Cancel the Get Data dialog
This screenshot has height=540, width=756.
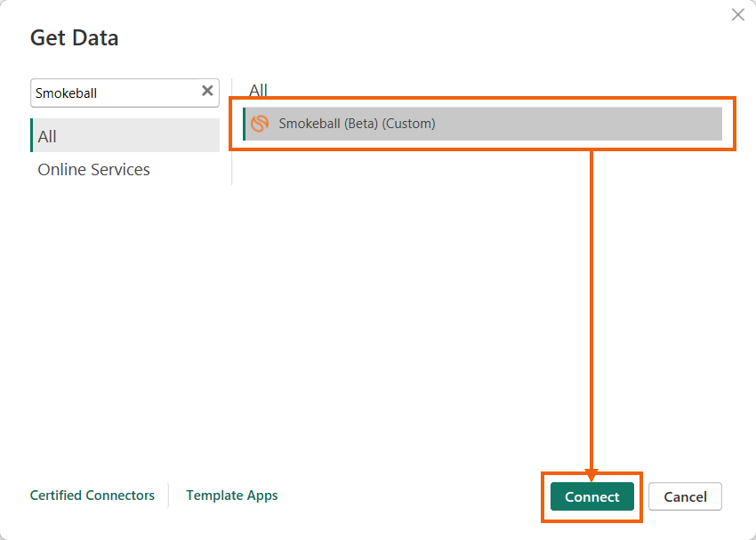coord(685,496)
